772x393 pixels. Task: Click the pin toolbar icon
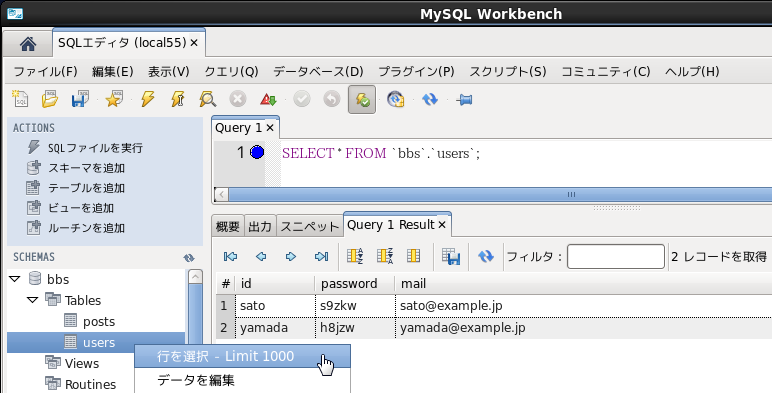click(x=464, y=100)
